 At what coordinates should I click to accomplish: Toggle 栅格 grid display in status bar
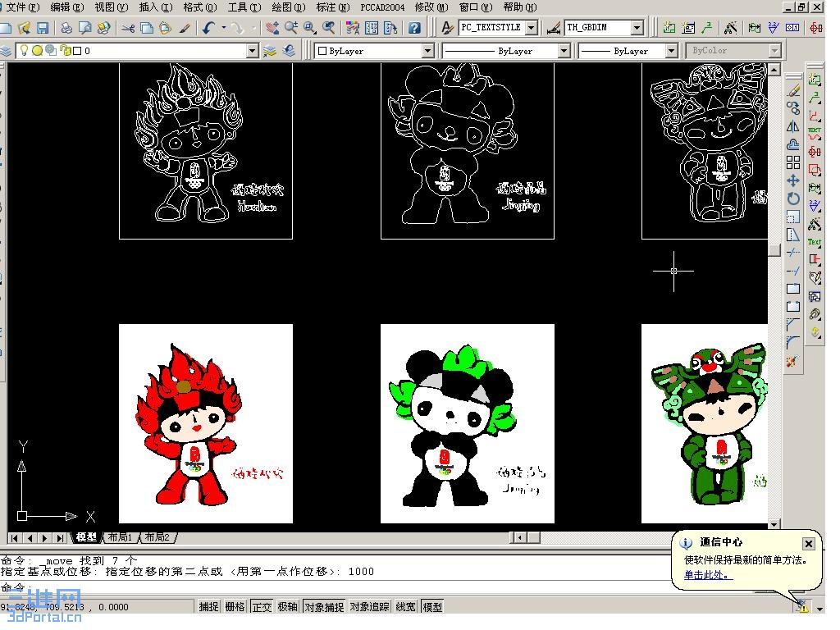point(235,606)
